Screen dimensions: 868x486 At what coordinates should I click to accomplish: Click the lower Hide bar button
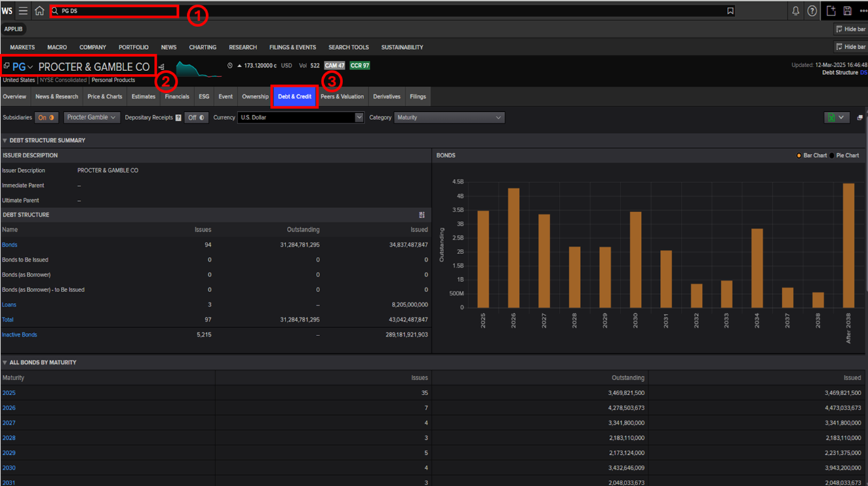pos(850,47)
